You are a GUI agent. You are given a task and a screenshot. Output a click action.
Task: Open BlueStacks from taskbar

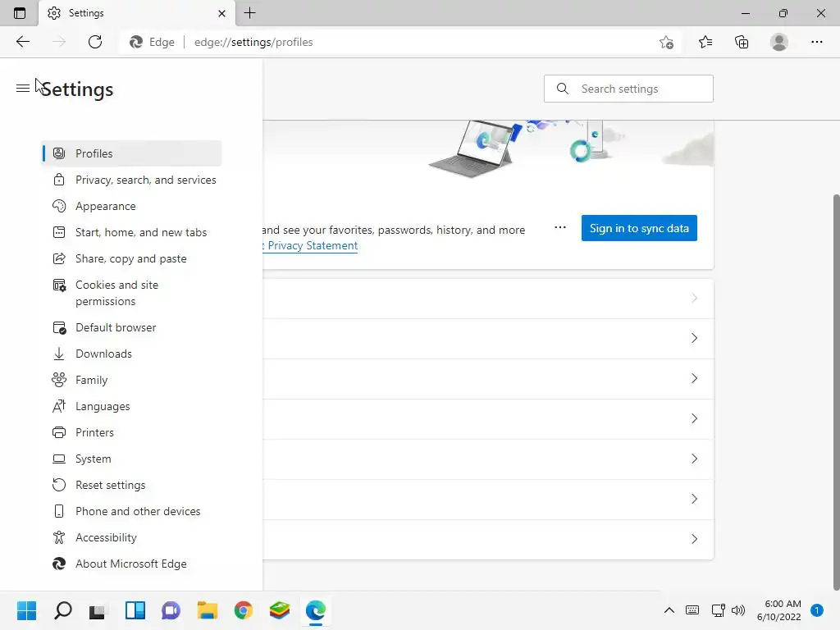pyautogui.click(x=280, y=610)
